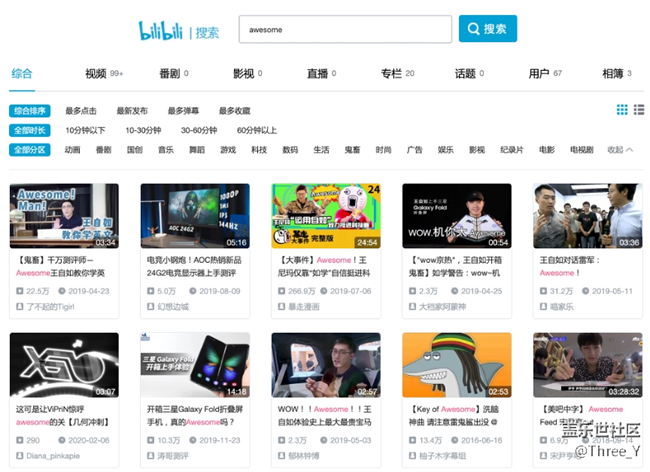Open the 视频 results tab

pos(96,74)
